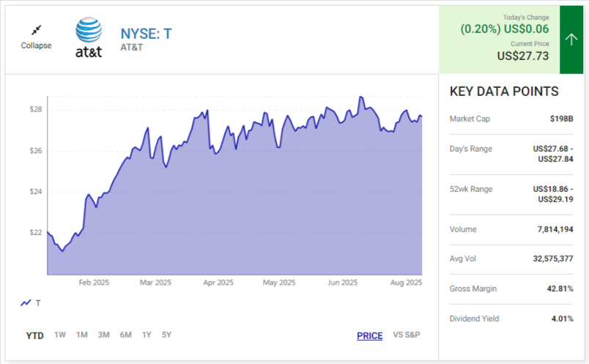Select the 5Y time range
Image resolution: width=589 pixels, height=364 pixels.
click(166, 335)
